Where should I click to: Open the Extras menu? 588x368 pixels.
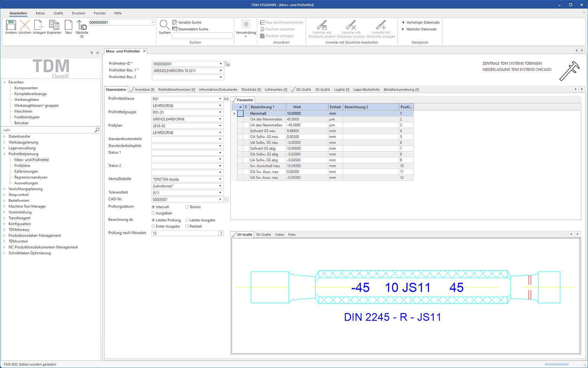40,13
